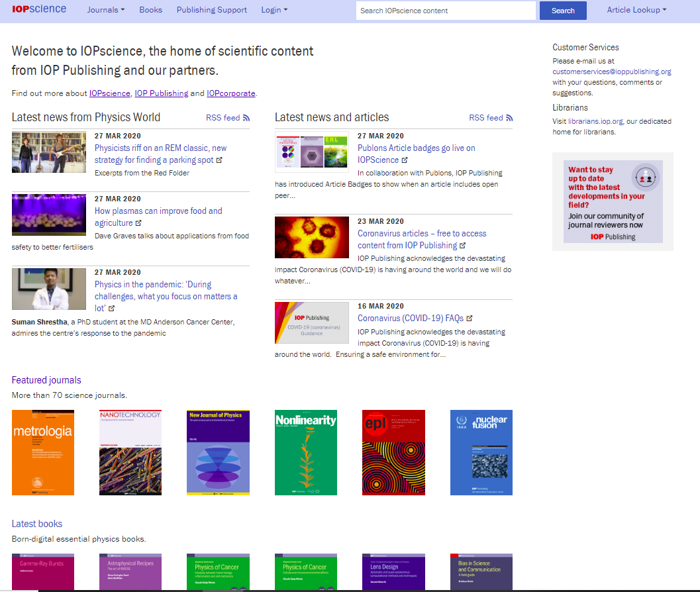Open the Journals dropdown menu
Screen dimensions: 700x592
point(106,10)
